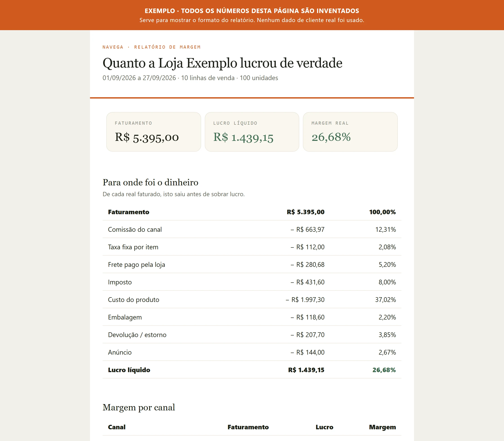This screenshot has width=504, height=441.
Task: Click the Navega Relatório de Margem breadcrumb
Action: [x=152, y=47]
